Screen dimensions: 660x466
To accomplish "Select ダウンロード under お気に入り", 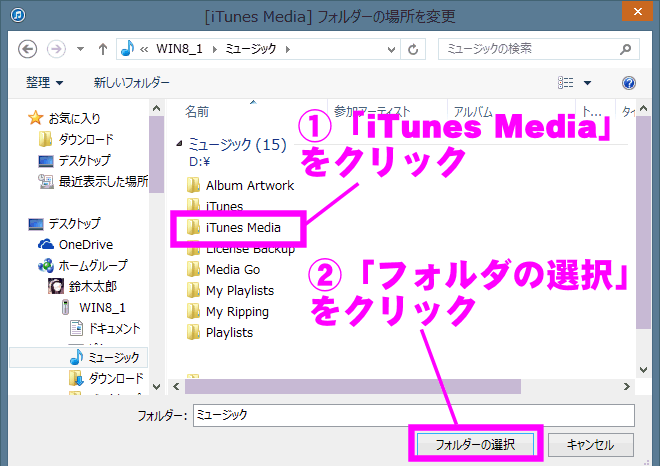I will (86, 140).
